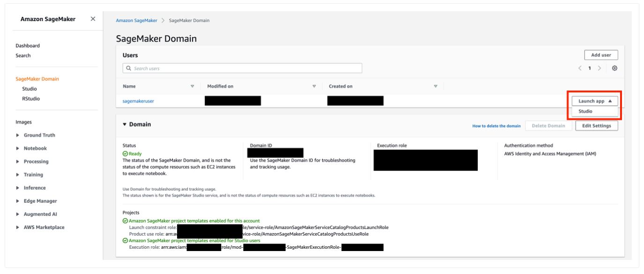
Task: Open Studio under SageMaker Domain sidebar
Action: click(30, 89)
